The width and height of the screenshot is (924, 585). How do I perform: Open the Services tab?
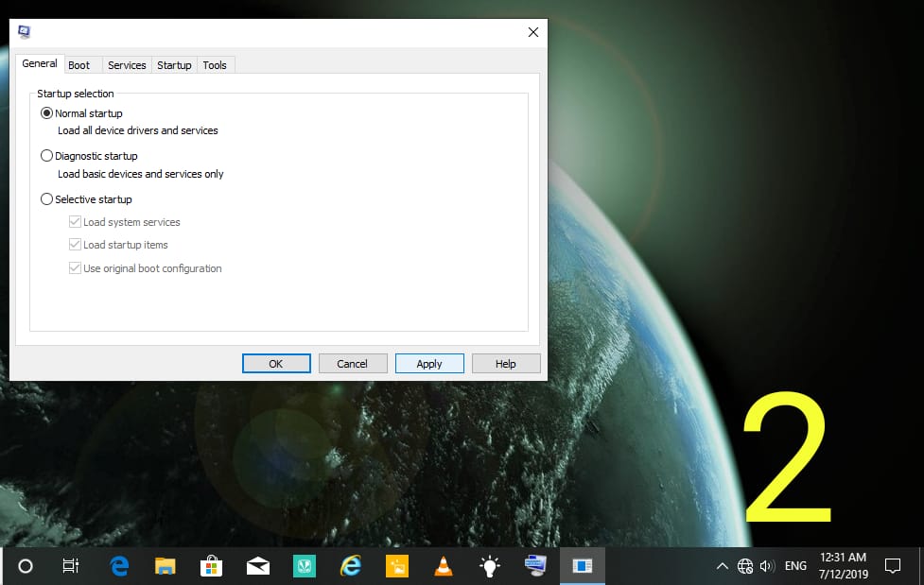(127, 65)
